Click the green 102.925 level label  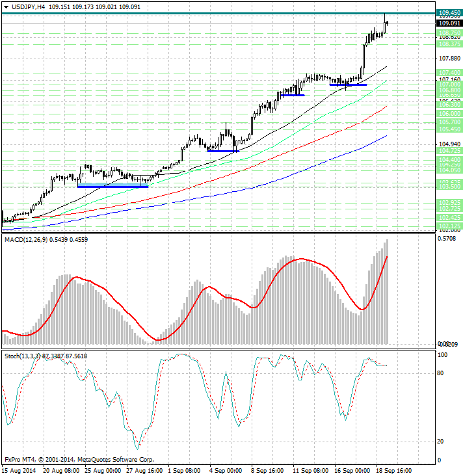[x=449, y=202]
